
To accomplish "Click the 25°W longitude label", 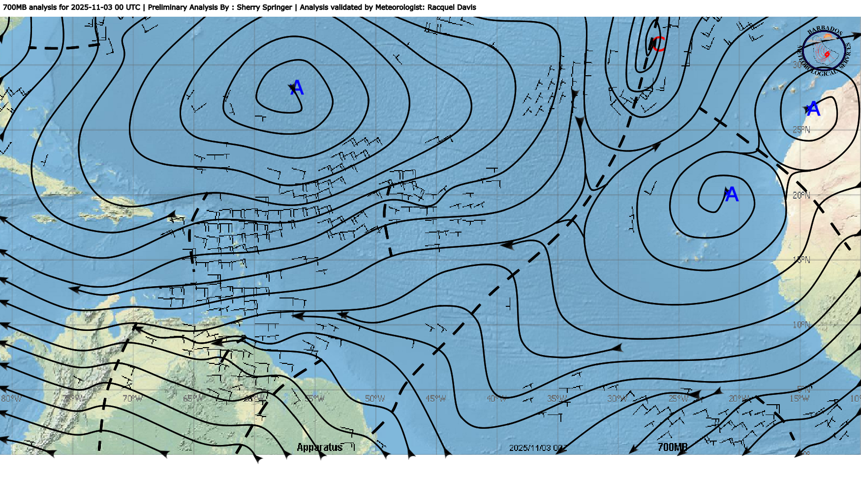I will [x=678, y=398].
